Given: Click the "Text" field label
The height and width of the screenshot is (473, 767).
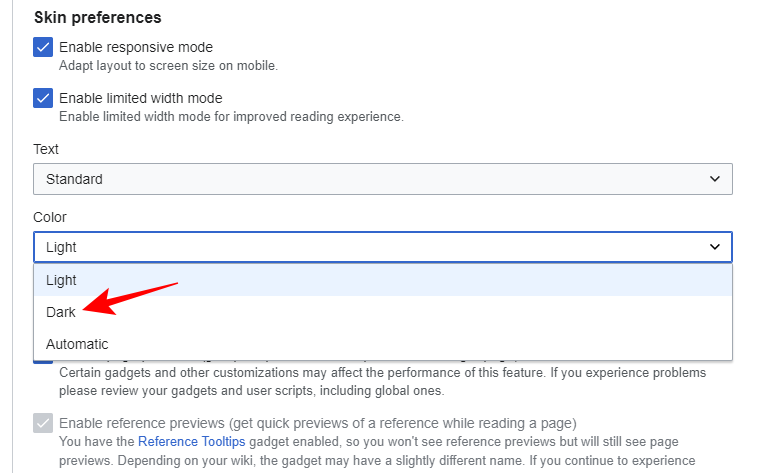Looking at the screenshot, I should click(46, 149).
